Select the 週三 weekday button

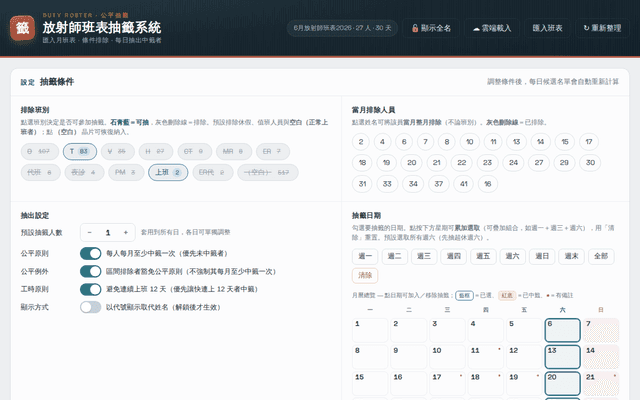tap(424, 256)
